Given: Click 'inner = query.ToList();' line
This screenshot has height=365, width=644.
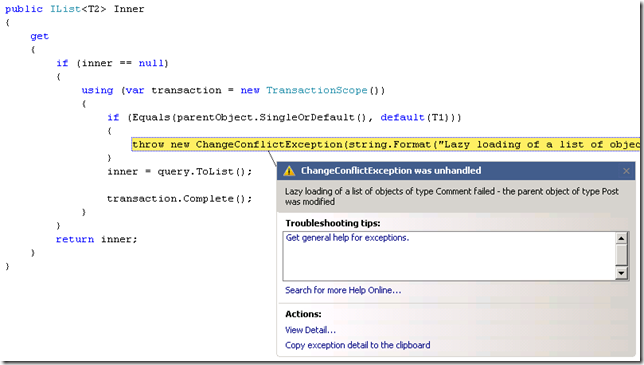Looking at the screenshot, I should coord(179,172).
